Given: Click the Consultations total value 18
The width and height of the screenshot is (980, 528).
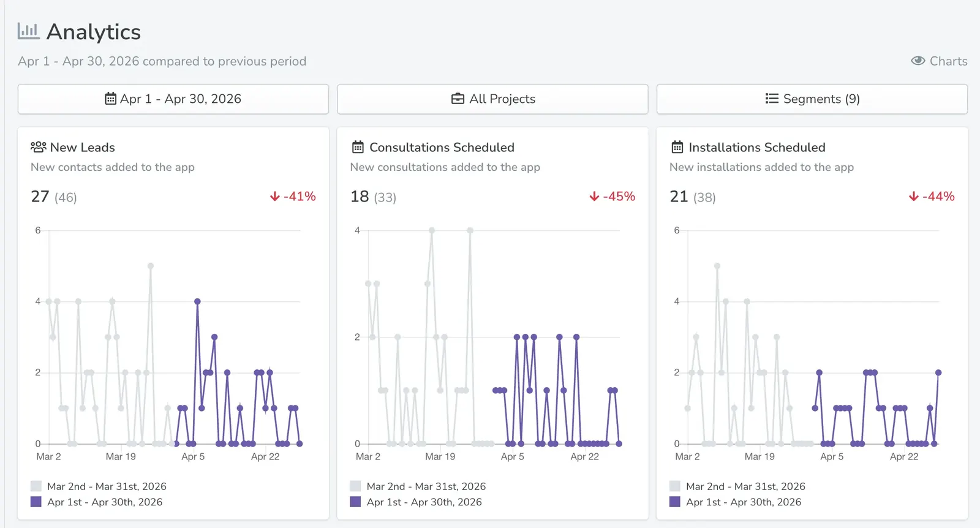Looking at the screenshot, I should pyautogui.click(x=360, y=197).
